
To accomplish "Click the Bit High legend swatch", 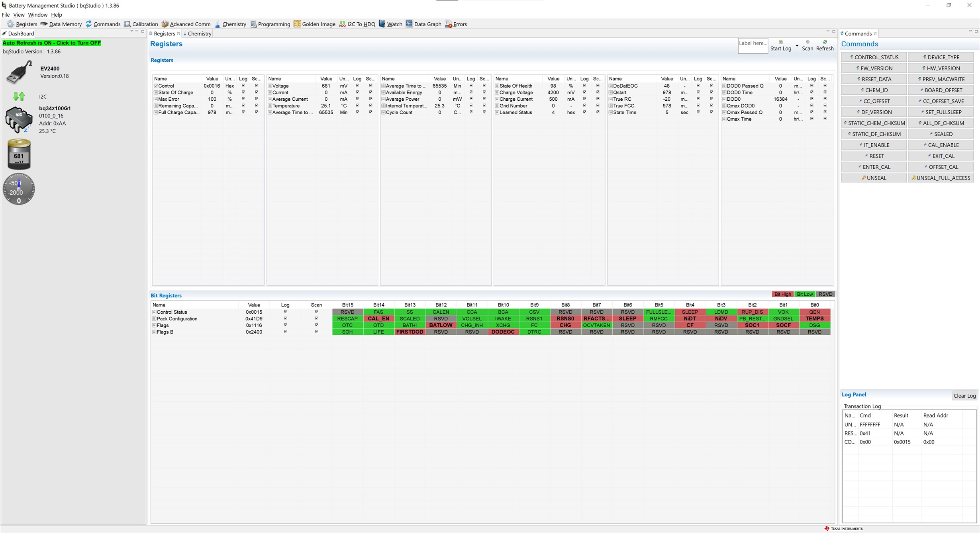I will (782, 294).
